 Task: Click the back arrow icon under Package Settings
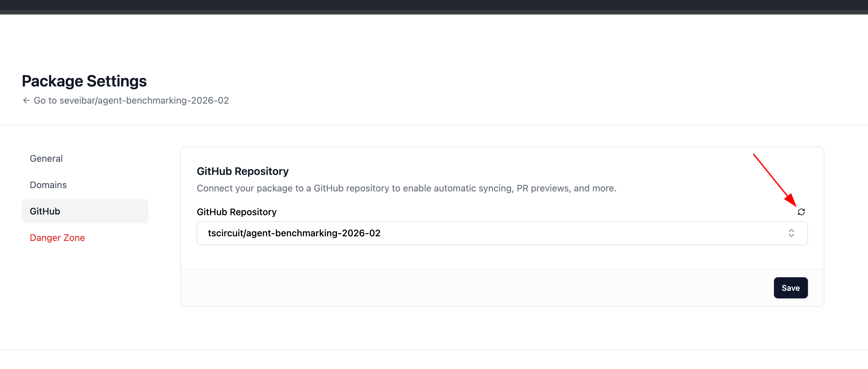pos(26,100)
